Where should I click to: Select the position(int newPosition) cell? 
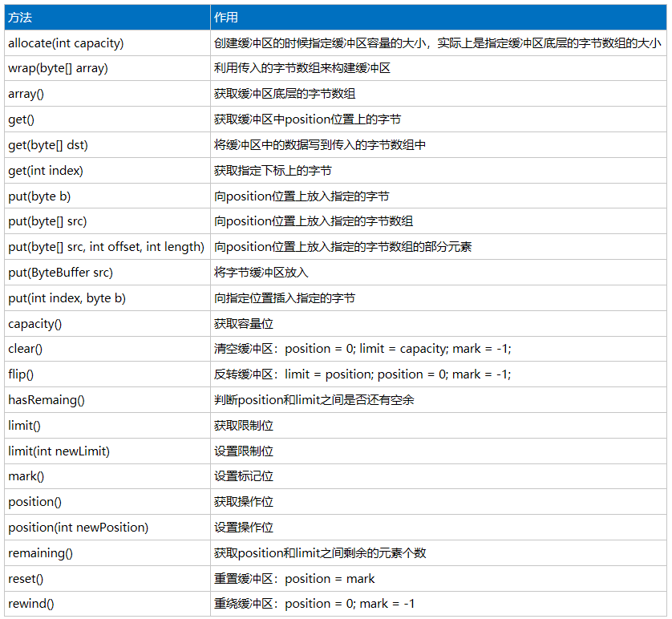(107, 528)
